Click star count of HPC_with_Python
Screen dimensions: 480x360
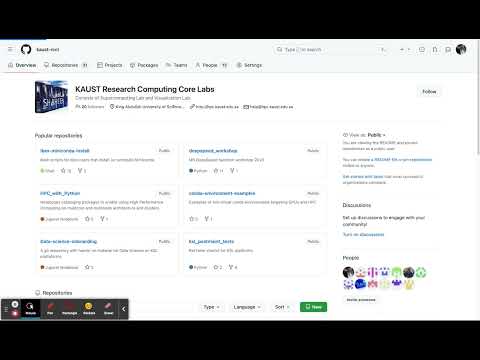(x=89, y=219)
